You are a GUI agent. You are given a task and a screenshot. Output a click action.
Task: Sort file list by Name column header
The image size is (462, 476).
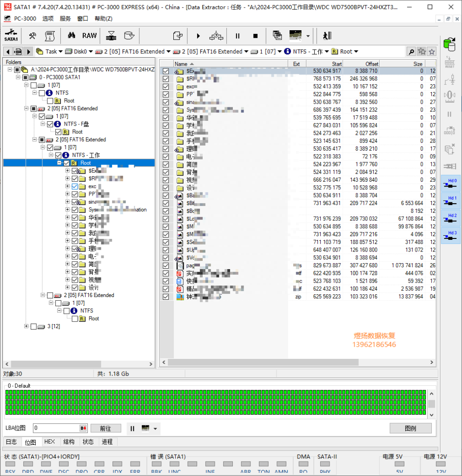[x=231, y=64]
